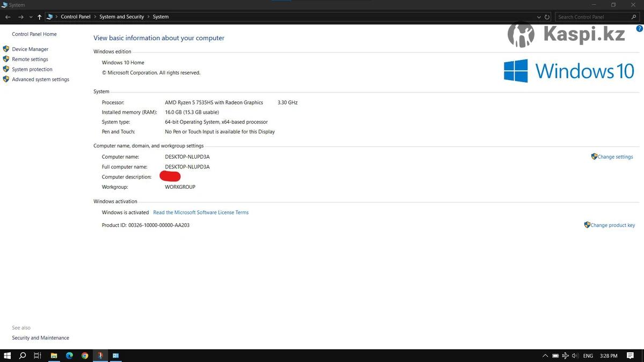The image size is (644, 362).
Task: Select installed memory value 16.0 GB
Action: click(x=192, y=112)
